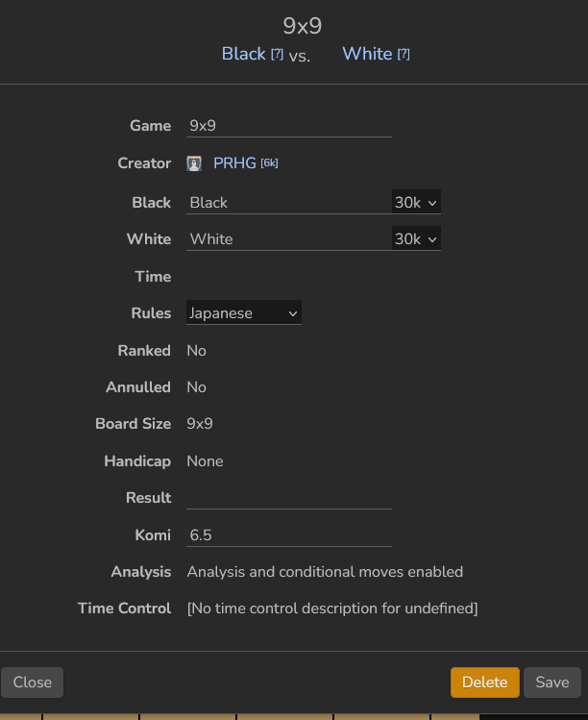
Task: Open the PRHG creator profile link
Action: [x=234, y=163]
